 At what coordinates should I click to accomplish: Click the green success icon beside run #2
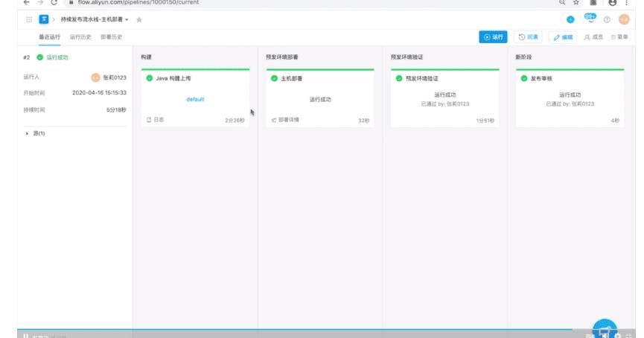pyautogui.click(x=40, y=57)
